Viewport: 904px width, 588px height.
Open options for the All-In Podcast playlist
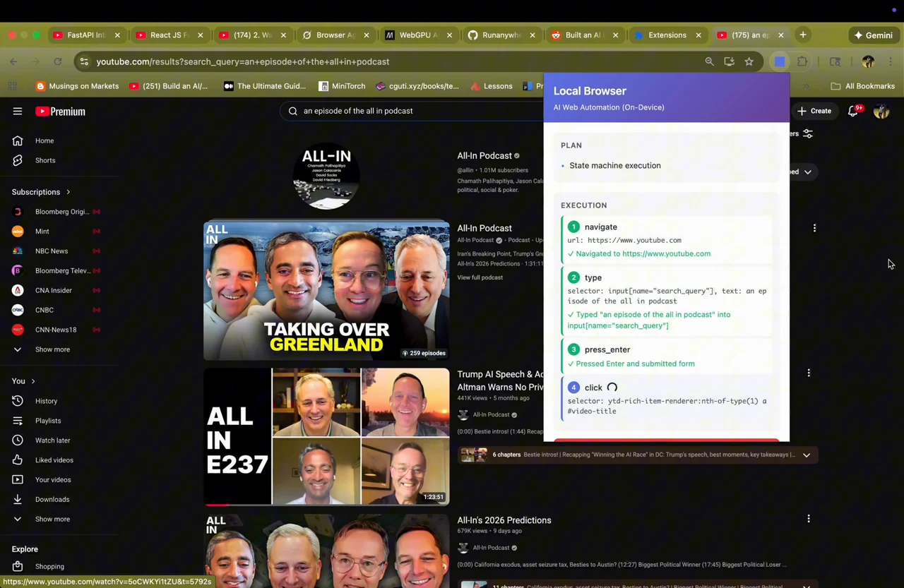[x=814, y=228]
